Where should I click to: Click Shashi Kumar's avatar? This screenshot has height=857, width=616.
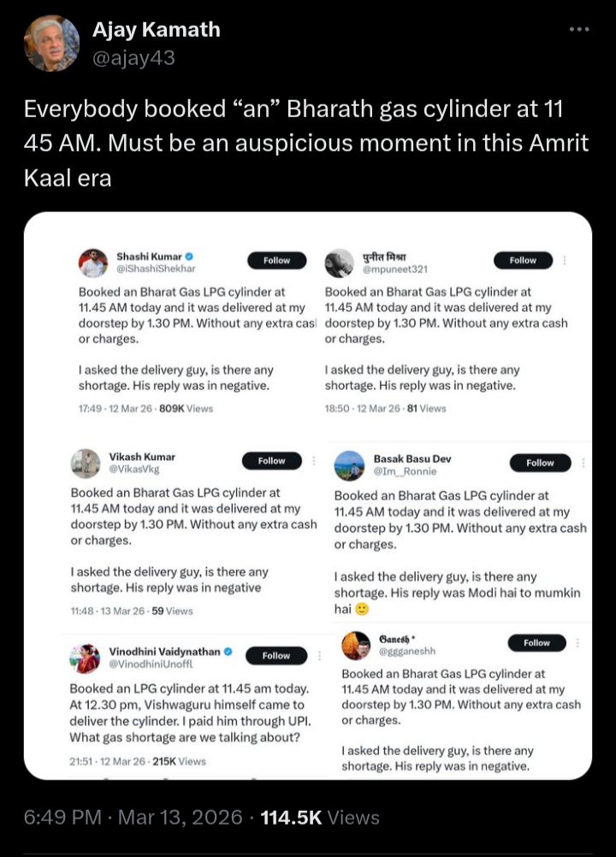click(x=93, y=263)
